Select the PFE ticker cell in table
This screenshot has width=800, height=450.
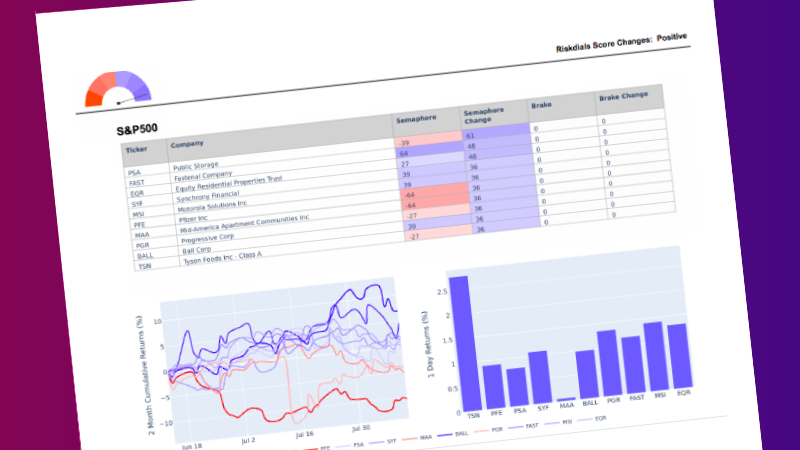(x=139, y=224)
